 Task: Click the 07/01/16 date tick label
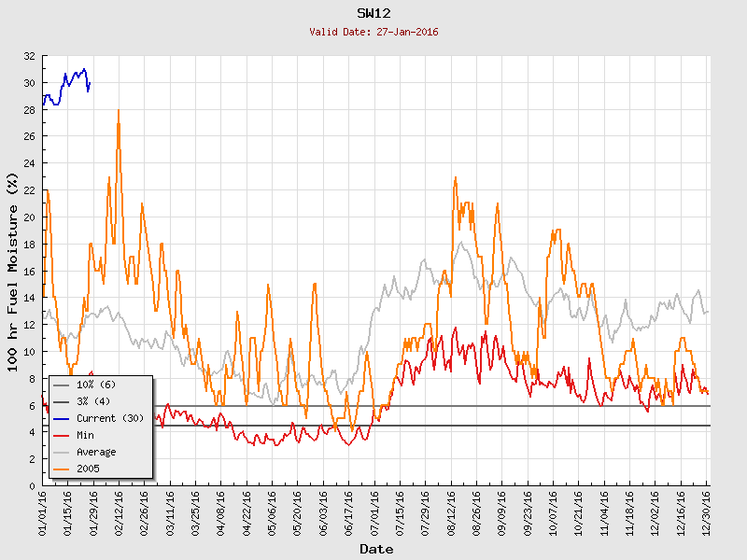pos(374,511)
